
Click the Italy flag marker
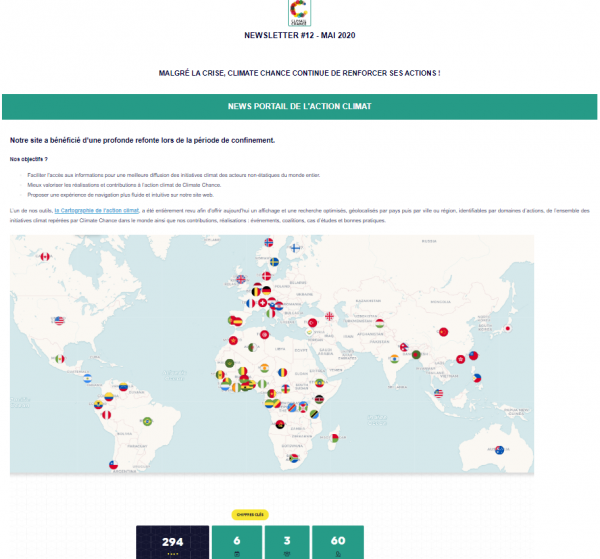pos(271,314)
